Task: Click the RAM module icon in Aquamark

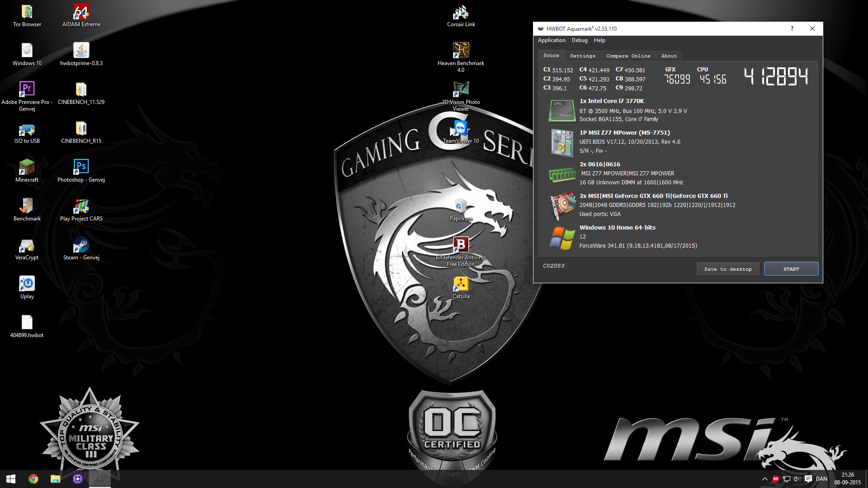Action: [562, 174]
